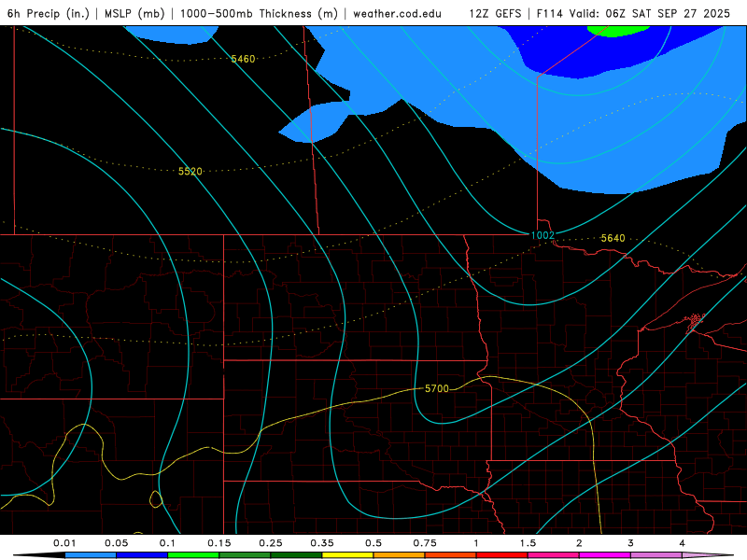Image resolution: width=747 pixels, height=560 pixels.
Task: Click the 0.05 legend value
Action: pos(116,543)
